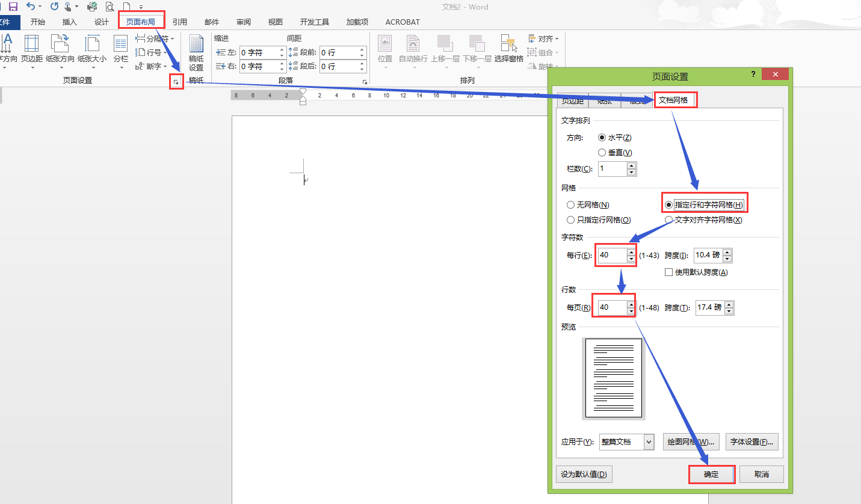Screen dimensions: 861x504
Task: Click the quick print icon
Action: pyautogui.click(x=92, y=7)
